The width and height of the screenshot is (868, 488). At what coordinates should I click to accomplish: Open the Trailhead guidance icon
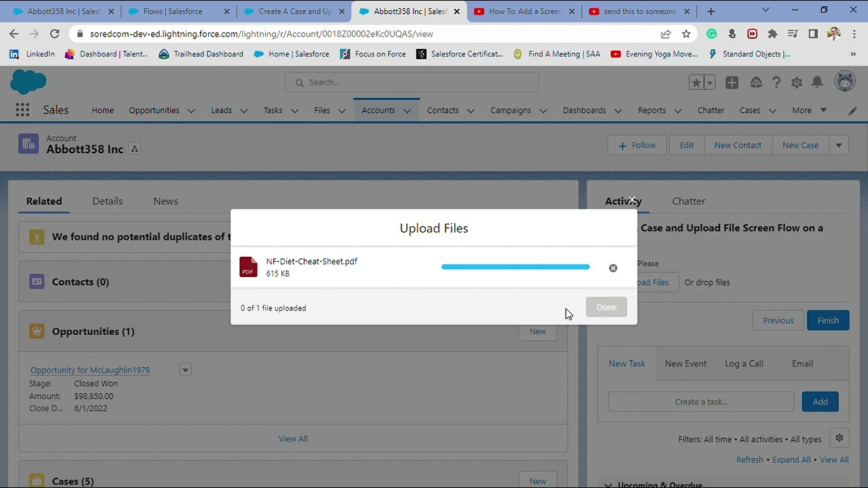pos(755,82)
